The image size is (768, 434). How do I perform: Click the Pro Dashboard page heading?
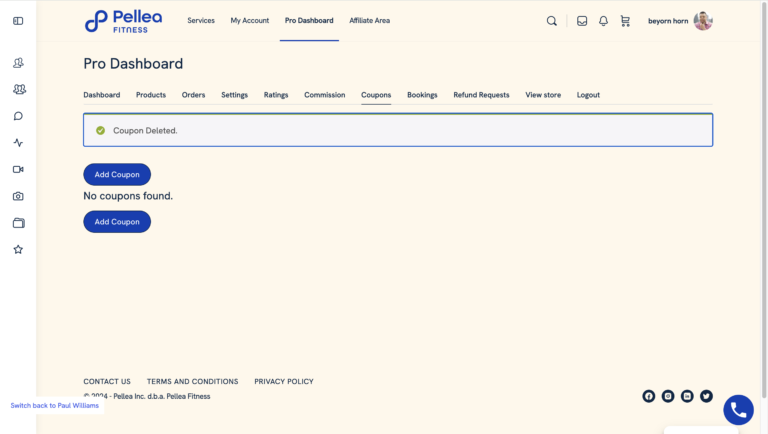(133, 64)
